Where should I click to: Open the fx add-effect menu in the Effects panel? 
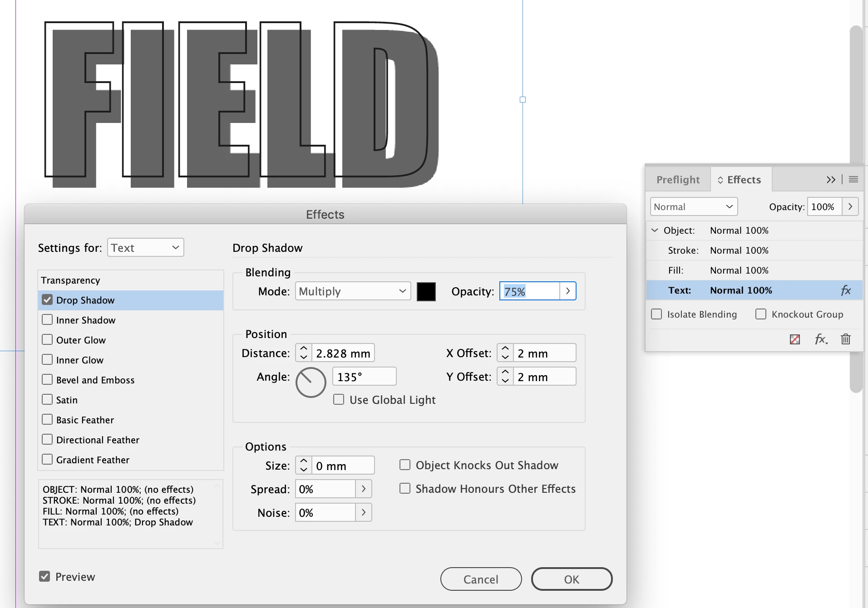click(x=821, y=339)
